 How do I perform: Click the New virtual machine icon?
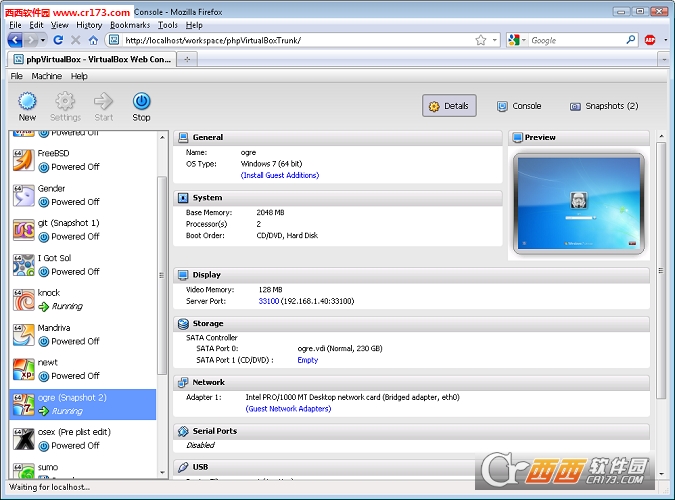coord(27,101)
